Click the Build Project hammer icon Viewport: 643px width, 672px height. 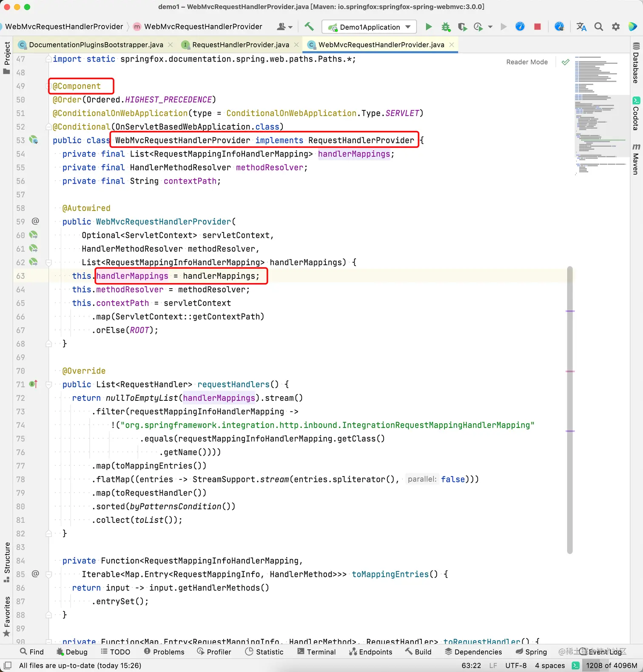click(x=309, y=27)
